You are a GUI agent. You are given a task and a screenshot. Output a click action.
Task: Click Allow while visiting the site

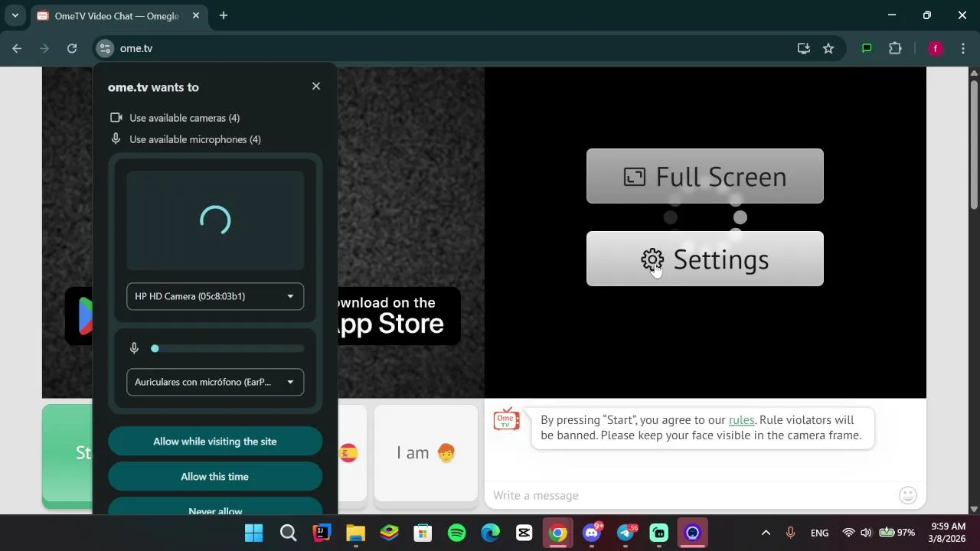pos(215,442)
